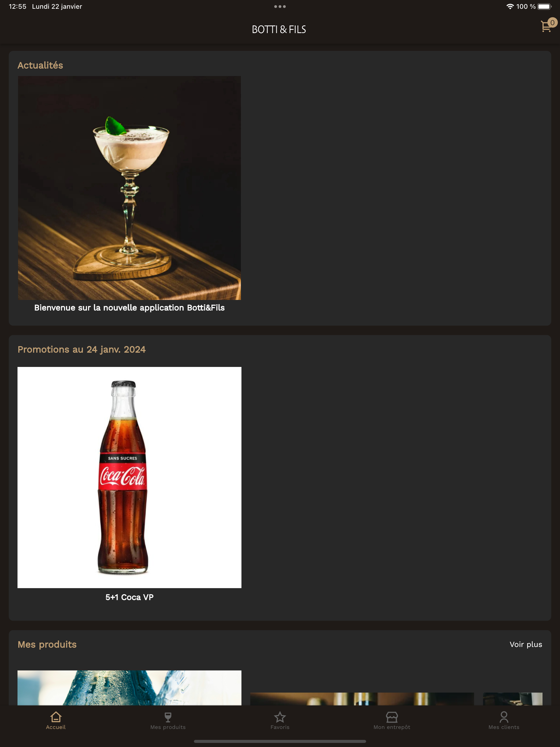Screen dimensions: 560x747
Task: Open Bienvenue sur la nouvelle application article
Action: click(129, 308)
